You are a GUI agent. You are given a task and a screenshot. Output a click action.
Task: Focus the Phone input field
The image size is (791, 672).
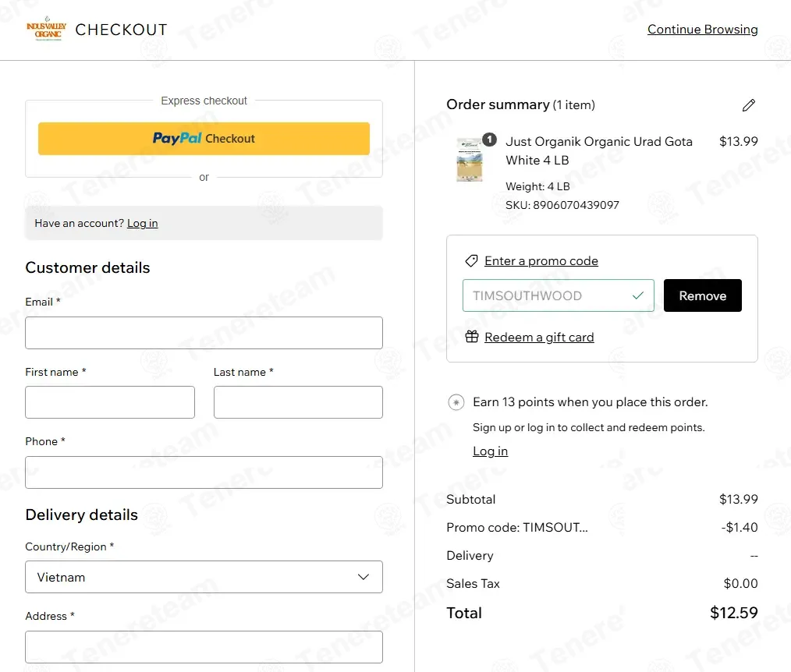tap(204, 472)
